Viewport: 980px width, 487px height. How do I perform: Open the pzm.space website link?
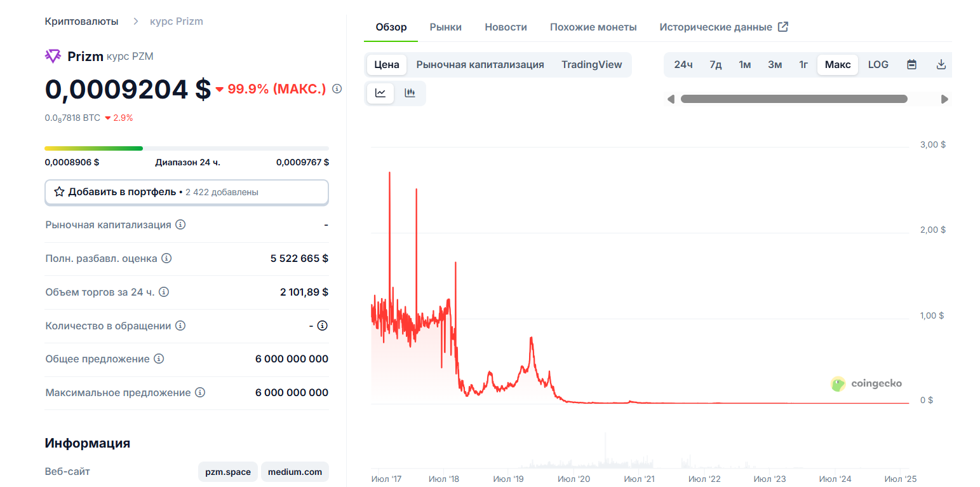pos(228,472)
